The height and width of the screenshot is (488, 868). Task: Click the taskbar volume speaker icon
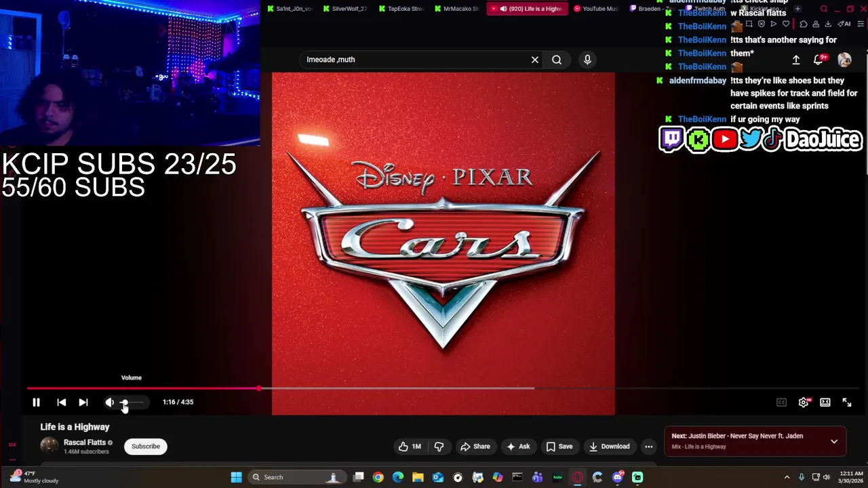click(x=827, y=477)
